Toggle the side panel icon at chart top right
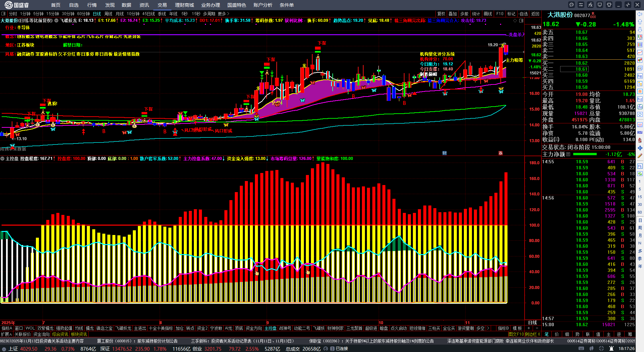Viewport: 644px width, 352px height. (x=521, y=21)
